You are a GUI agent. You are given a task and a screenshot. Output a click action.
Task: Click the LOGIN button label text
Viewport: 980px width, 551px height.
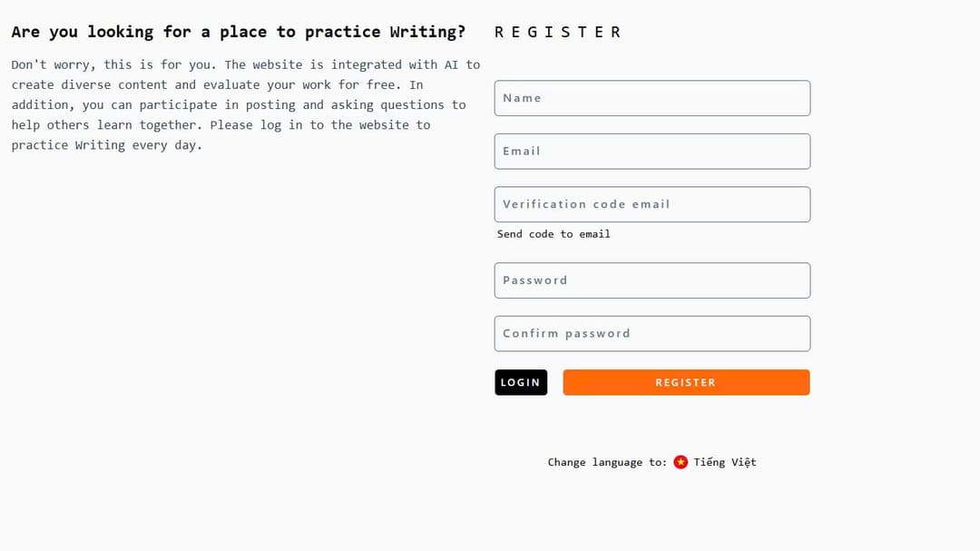click(521, 382)
